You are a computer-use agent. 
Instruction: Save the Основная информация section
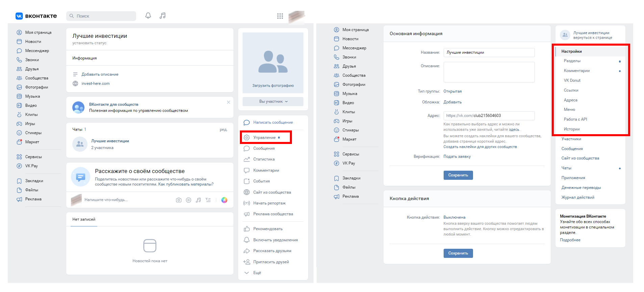click(x=458, y=175)
